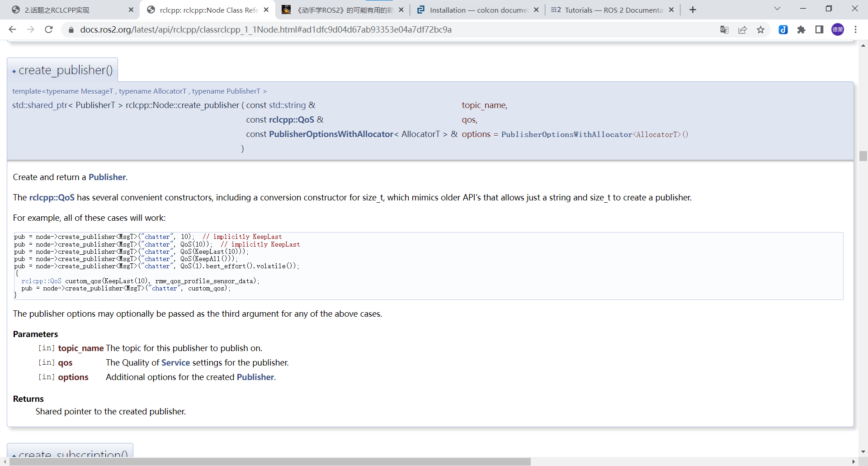Viewport: 868px width, 466px height.
Task: Open Service link in qos parameter
Action: (175, 362)
